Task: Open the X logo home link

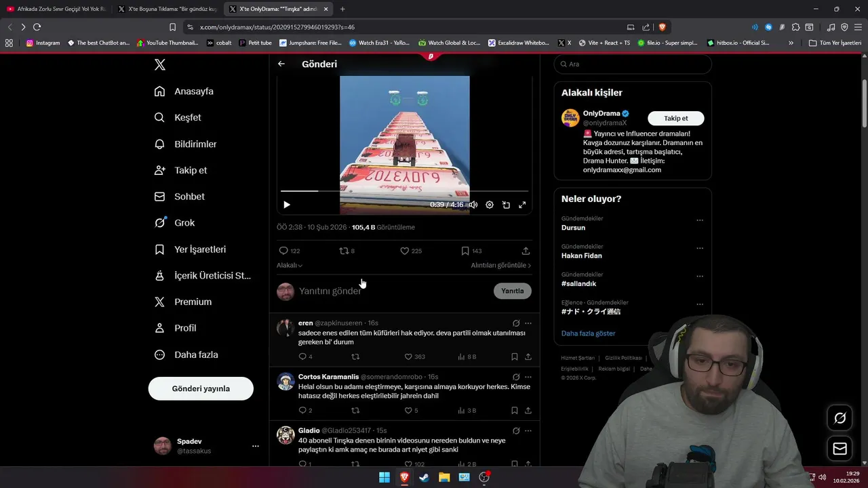Action: (160, 65)
